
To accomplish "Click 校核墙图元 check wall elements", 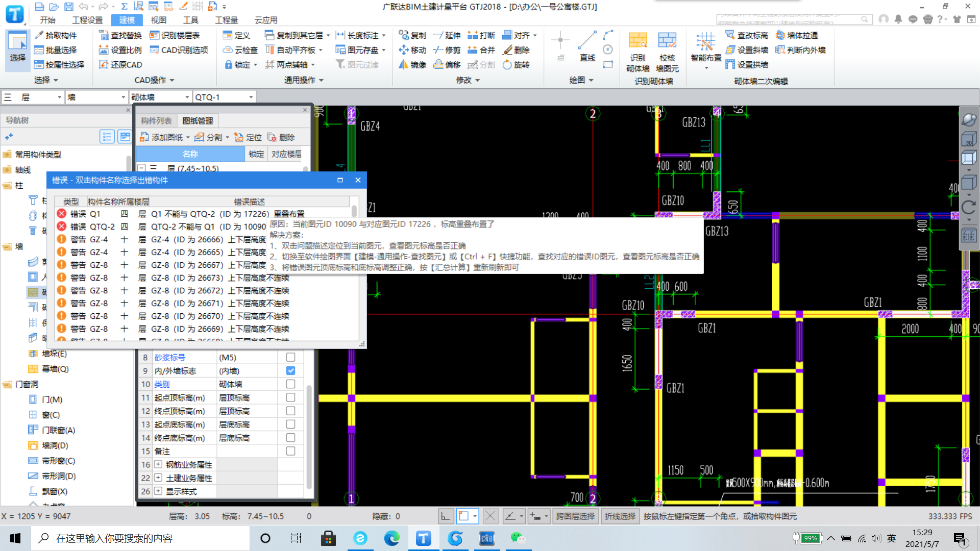I will point(667,53).
